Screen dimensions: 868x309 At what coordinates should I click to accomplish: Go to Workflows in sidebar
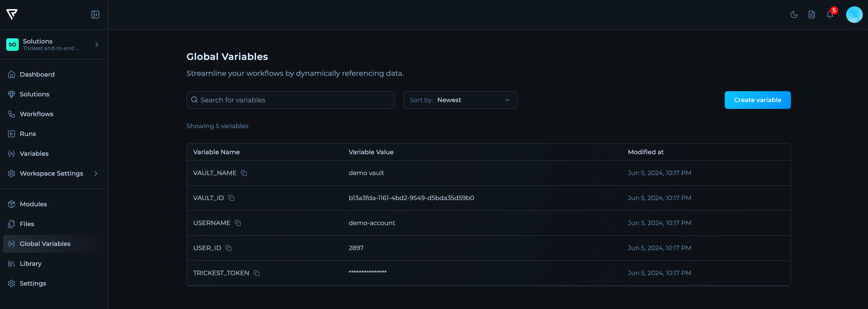(x=36, y=114)
